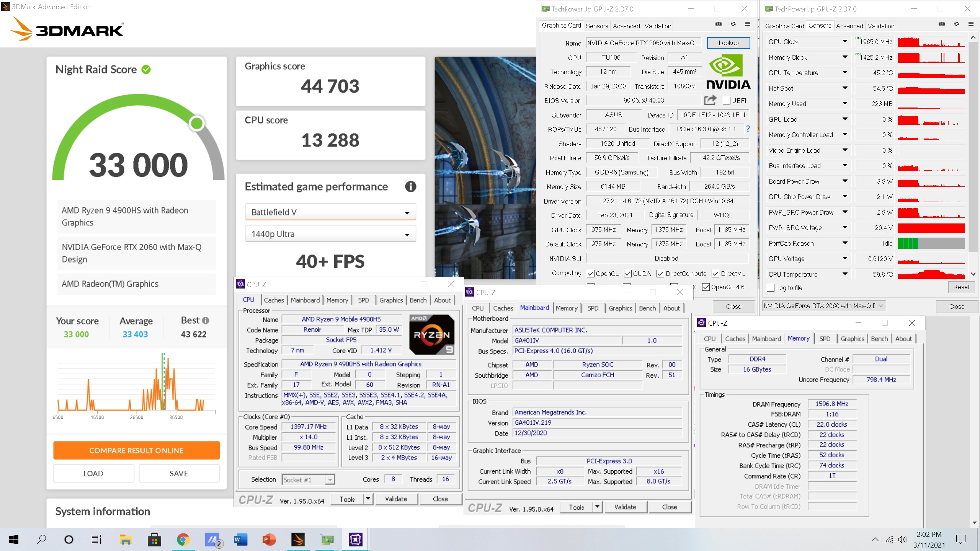Image resolution: width=980 pixels, height=551 pixels.
Task: Toggle the UEFI checkbox in GPU-Z
Action: (726, 101)
